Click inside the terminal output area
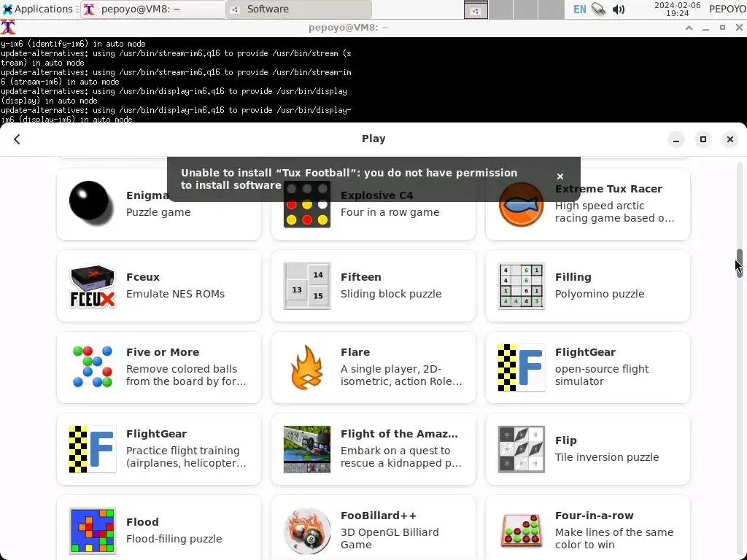This screenshot has width=747, height=560. (373, 80)
